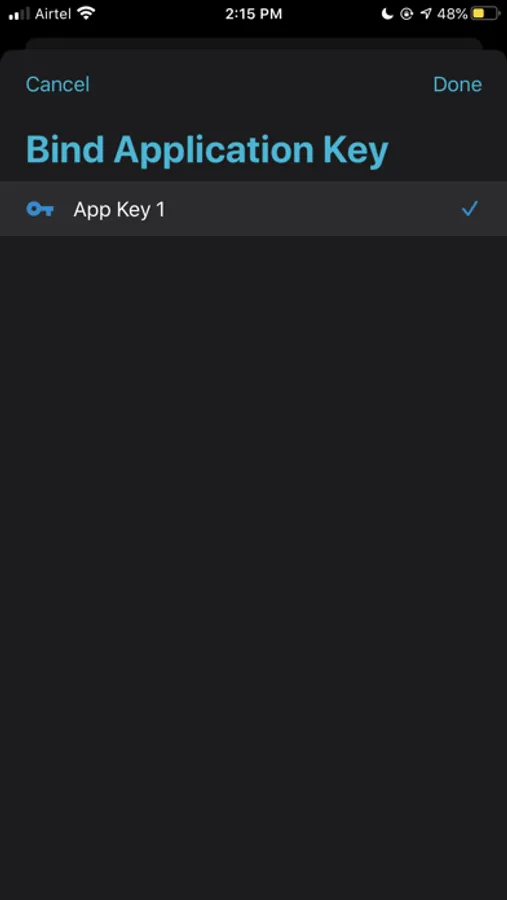The width and height of the screenshot is (507, 900).
Task: Tap the background card peeking above the sheet
Action: pyautogui.click(x=253, y=44)
